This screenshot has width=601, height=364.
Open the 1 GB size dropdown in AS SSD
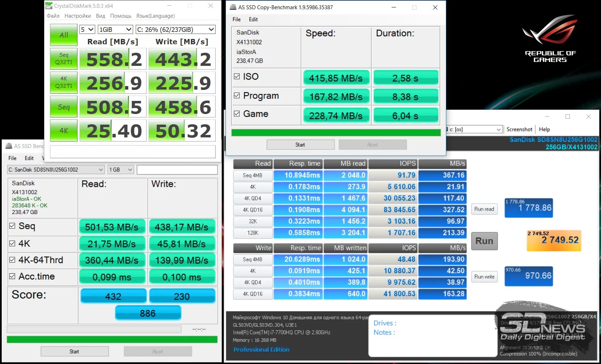click(x=121, y=170)
